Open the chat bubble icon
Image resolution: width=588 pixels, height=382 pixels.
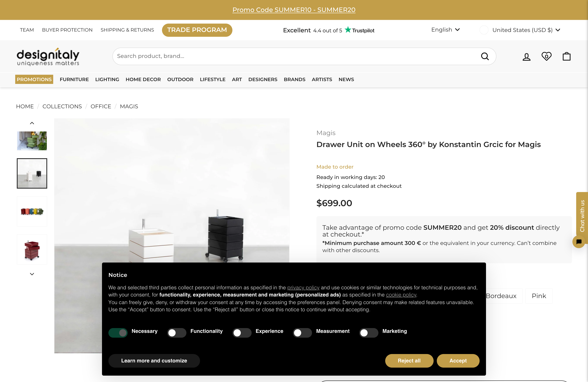click(x=579, y=242)
